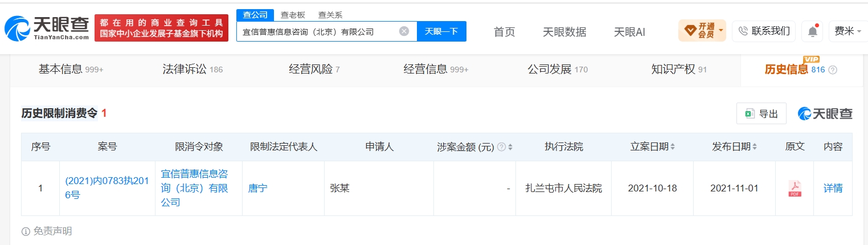Open 天眼数据 navigation item
Image resolution: width=868 pixels, height=245 pixels.
(564, 32)
